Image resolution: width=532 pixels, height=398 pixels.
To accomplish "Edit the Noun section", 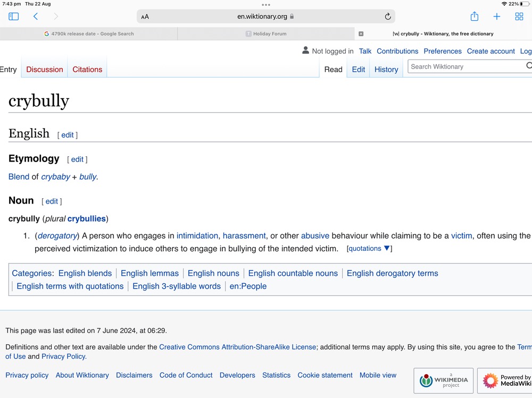I will (52, 201).
